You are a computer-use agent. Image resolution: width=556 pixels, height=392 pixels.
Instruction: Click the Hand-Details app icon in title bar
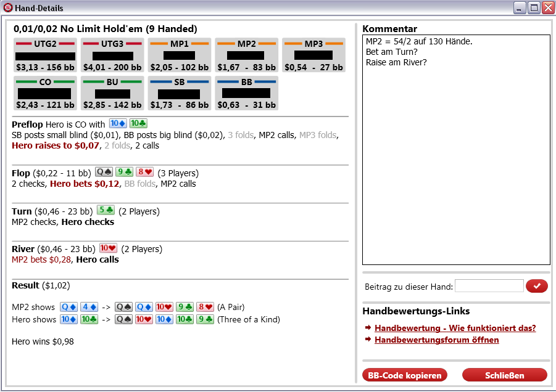pyautogui.click(x=8, y=8)
